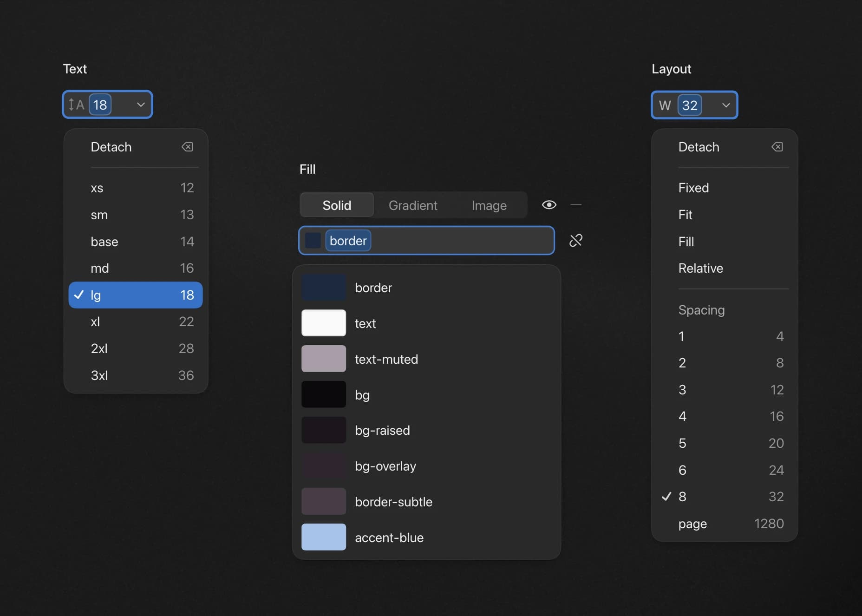The width and height of the screenshot is (862, 616).
Task: Select the xs 12 text size
Action: point(136,188)
